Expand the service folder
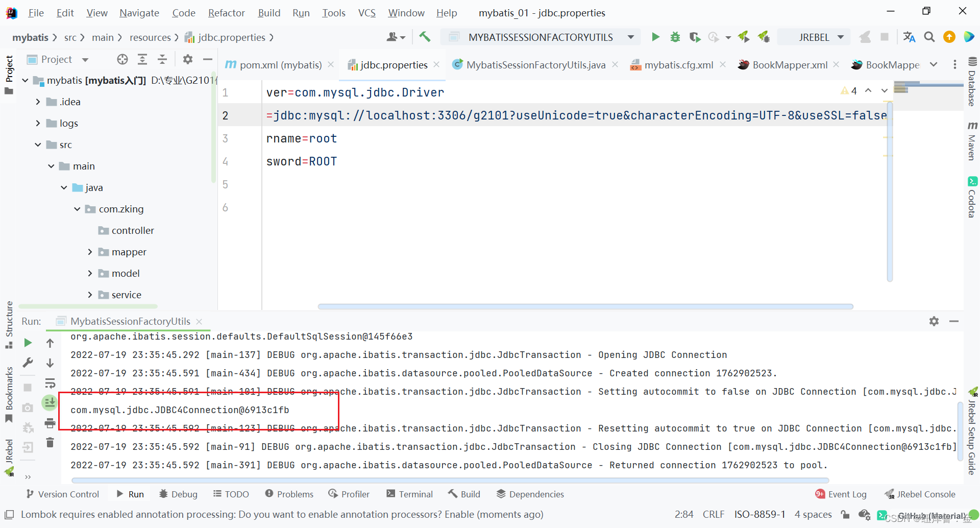The image size is (980, 528). (90, 295)
